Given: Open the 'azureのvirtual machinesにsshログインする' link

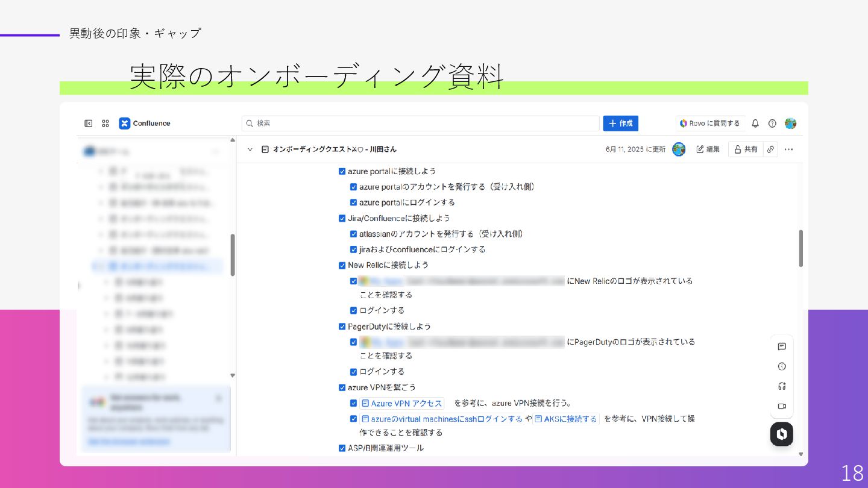Looking at the screenshot, I should coord(442,419).
